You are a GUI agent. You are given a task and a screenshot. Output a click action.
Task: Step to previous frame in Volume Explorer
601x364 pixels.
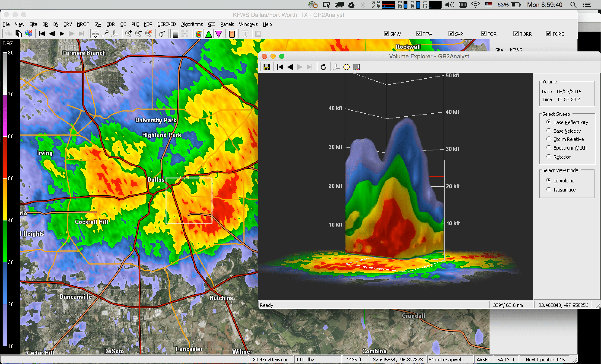[x=290, y=67]
